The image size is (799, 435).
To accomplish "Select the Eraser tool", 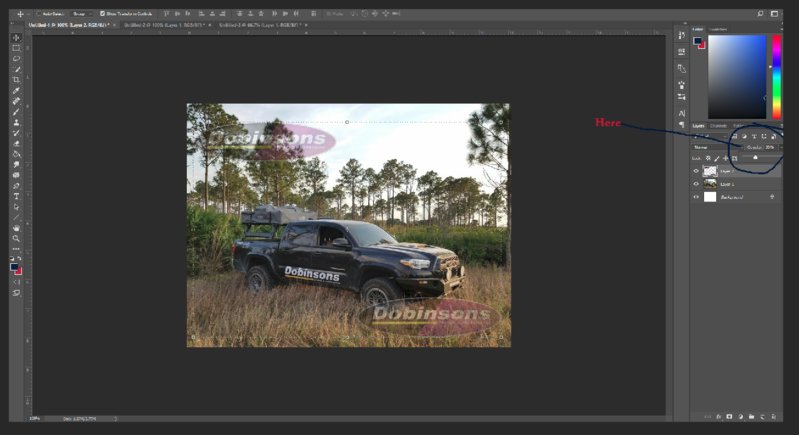I will click(16, 144).
